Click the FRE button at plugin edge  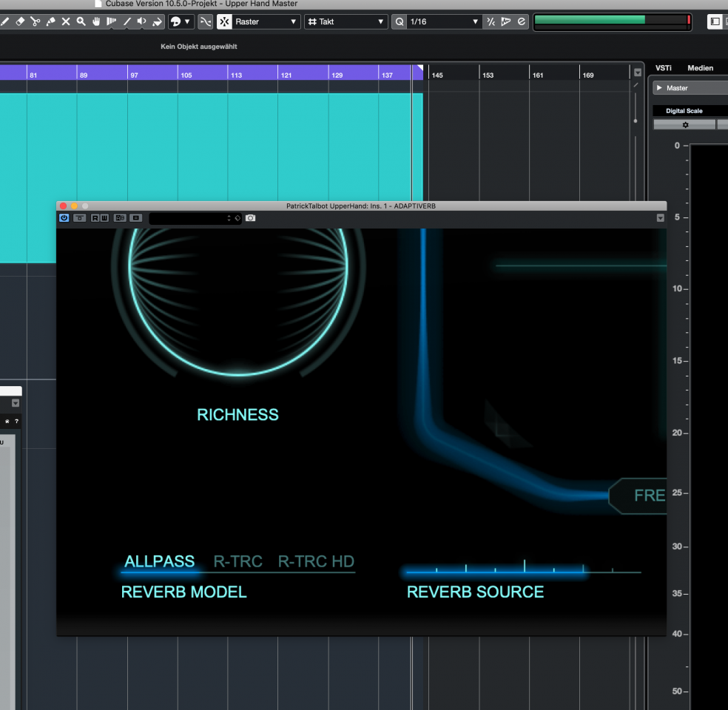(638, 496)
